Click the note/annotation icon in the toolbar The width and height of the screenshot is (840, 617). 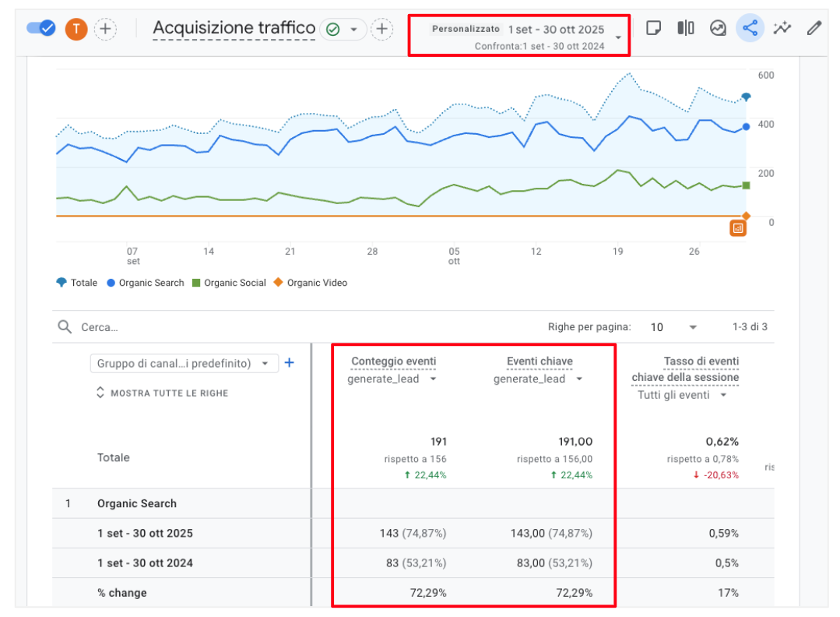[654, 29]
